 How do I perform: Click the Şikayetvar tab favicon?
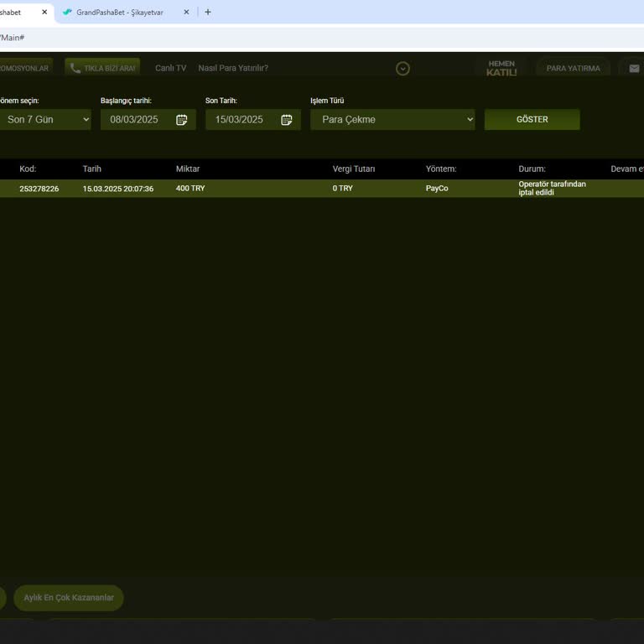(67, 13)
